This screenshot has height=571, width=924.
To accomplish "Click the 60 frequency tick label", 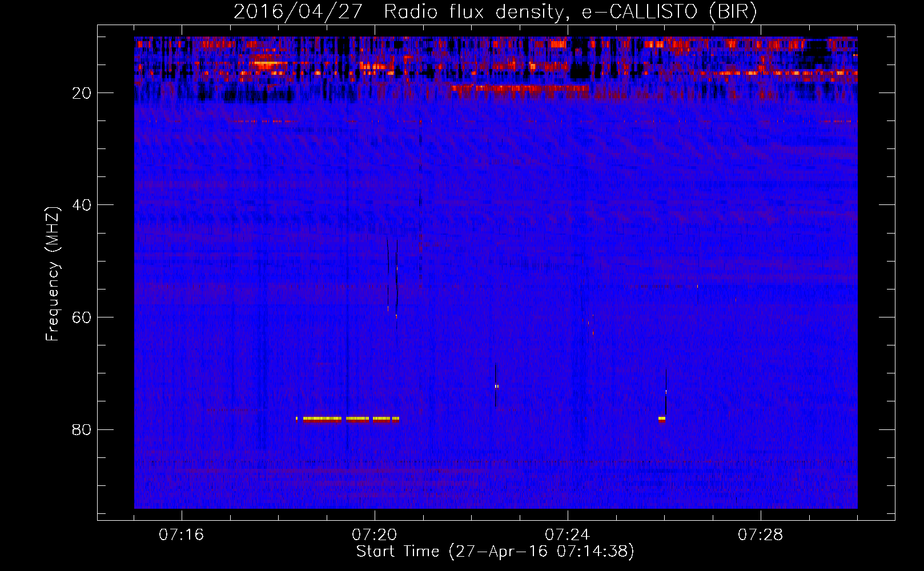I will pos(82,317).
